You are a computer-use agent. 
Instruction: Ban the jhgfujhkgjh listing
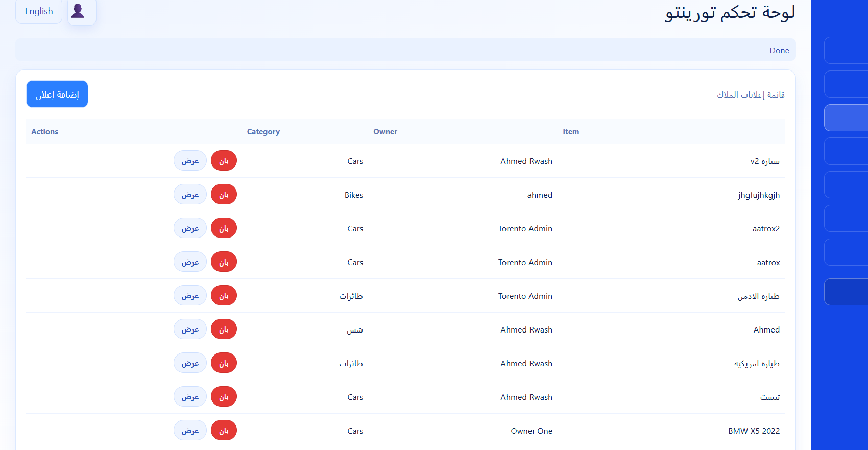(224, 195)
